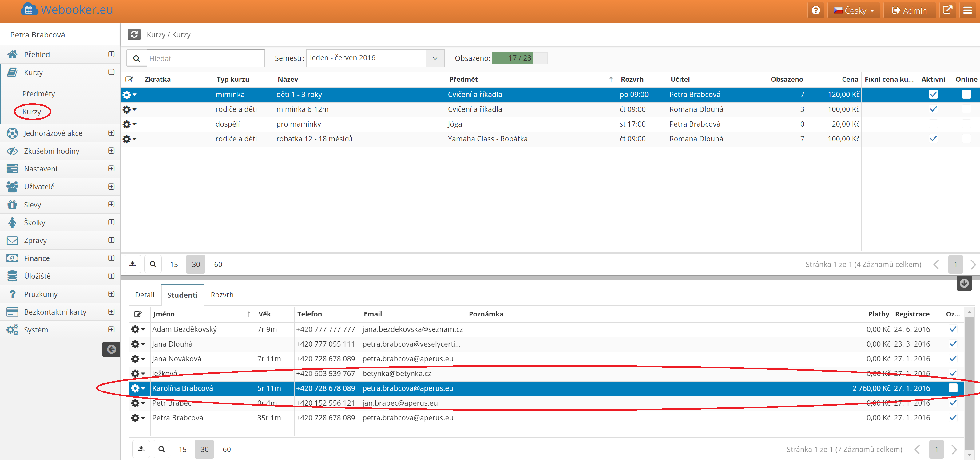
Task: Toggle Online checkbox for děti 1 - 3 roky
Action: pos(966,94)
